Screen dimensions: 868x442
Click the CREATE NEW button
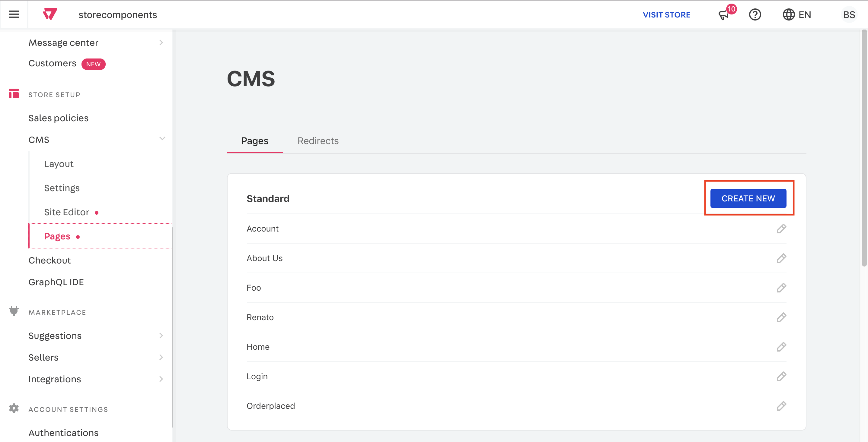point(748,198)
